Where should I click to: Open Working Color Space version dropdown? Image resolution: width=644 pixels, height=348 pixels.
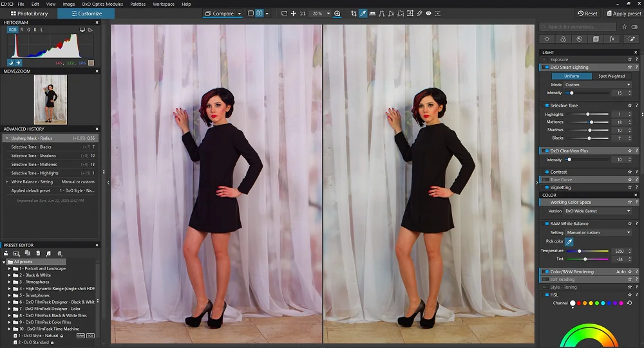(x=598, y=212)
